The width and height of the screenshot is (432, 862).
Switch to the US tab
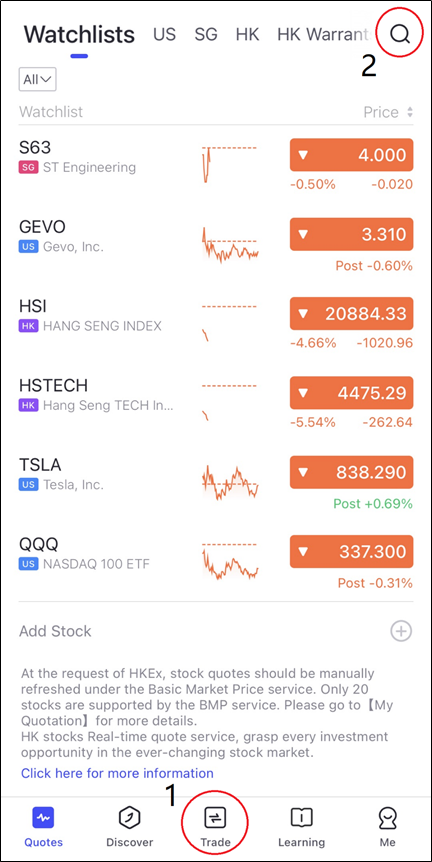164,34
